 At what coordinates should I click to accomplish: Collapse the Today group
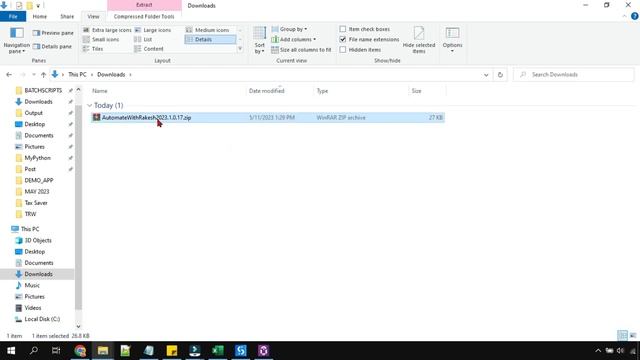(90, 105)
